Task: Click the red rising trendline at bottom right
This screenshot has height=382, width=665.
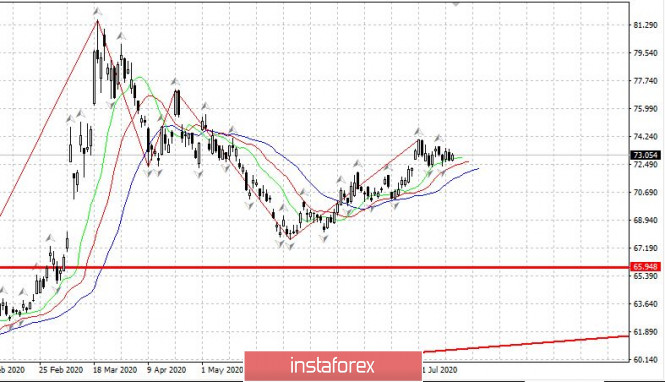Action: [526, 344]
